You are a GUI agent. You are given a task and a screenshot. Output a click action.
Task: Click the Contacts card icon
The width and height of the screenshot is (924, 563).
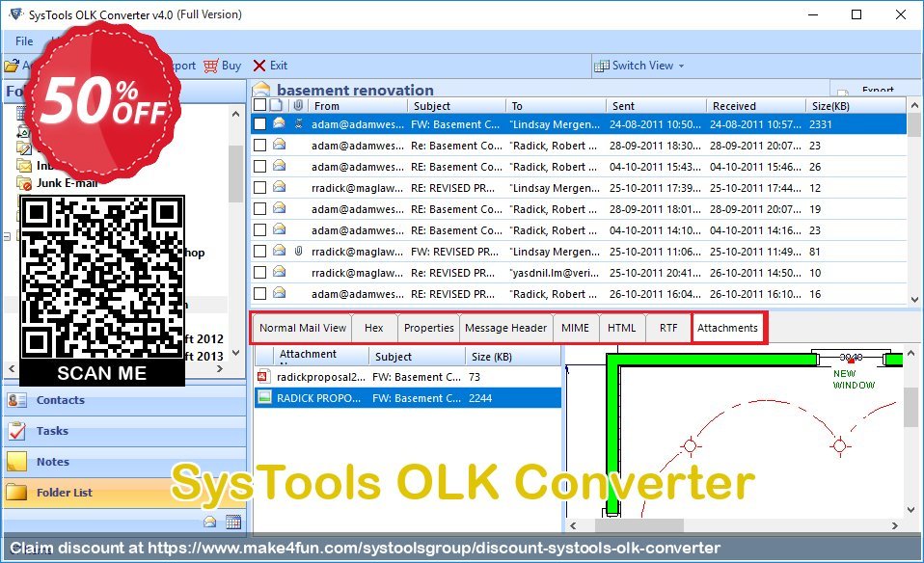point(16,400)
